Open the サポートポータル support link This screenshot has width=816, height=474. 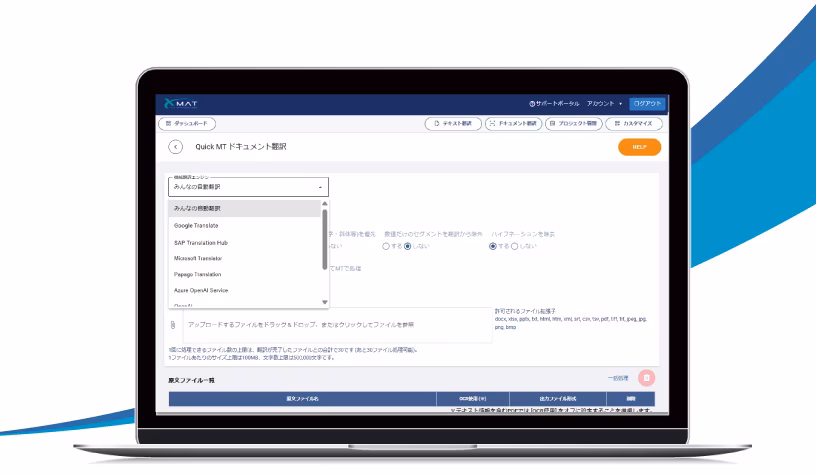point(555,104)
